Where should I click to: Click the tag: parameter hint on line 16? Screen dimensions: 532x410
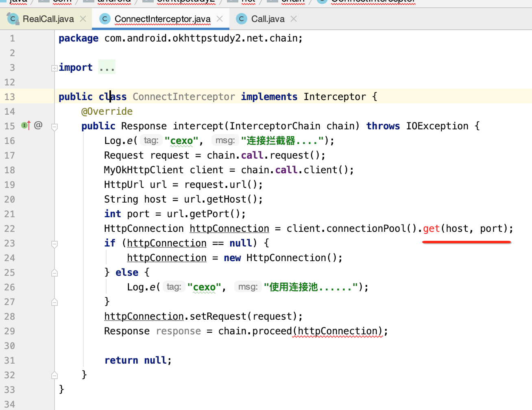[x=151, y=140]
